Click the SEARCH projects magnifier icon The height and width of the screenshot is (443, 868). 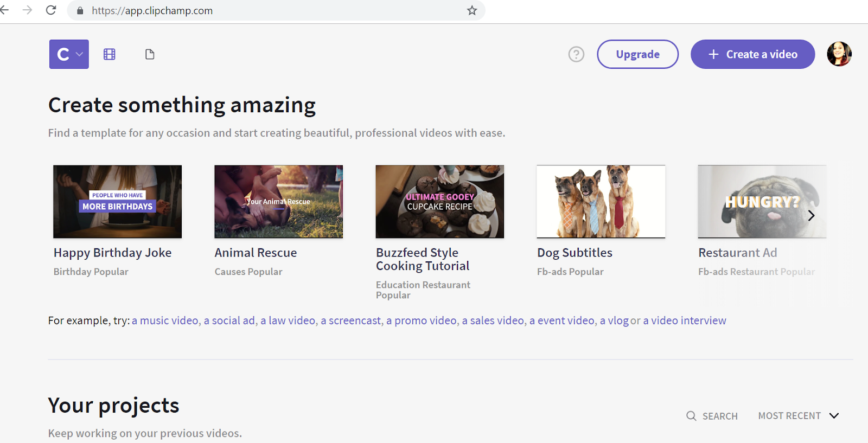(691, 416)
